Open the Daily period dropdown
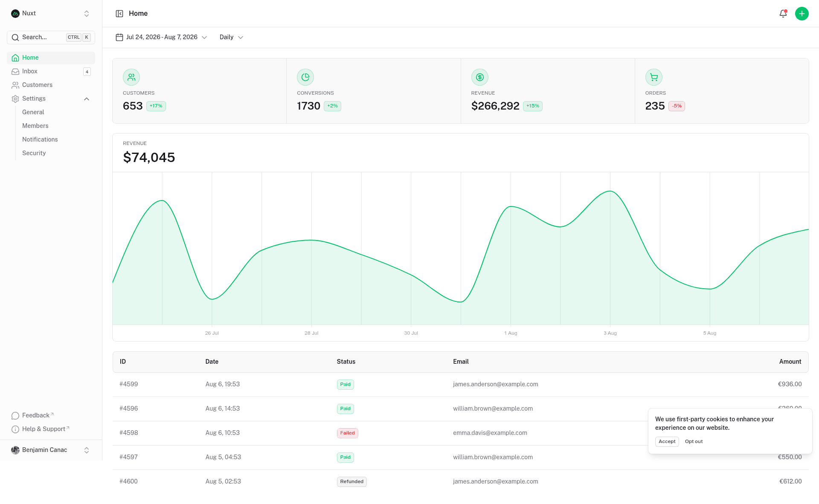 click(x=231, y=38)
